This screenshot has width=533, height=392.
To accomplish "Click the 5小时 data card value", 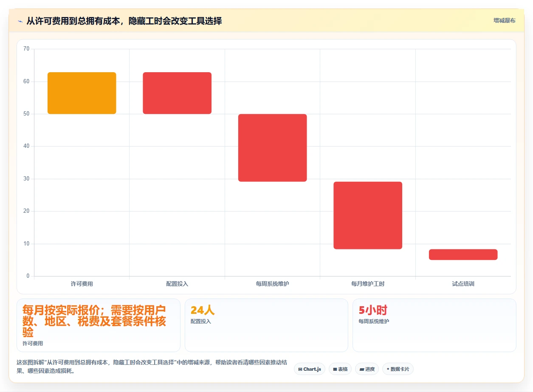I will (x=373, y=310).
